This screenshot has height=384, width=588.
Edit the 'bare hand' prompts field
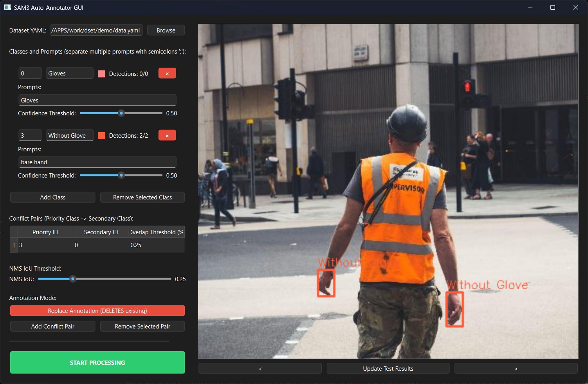[97, 162]
